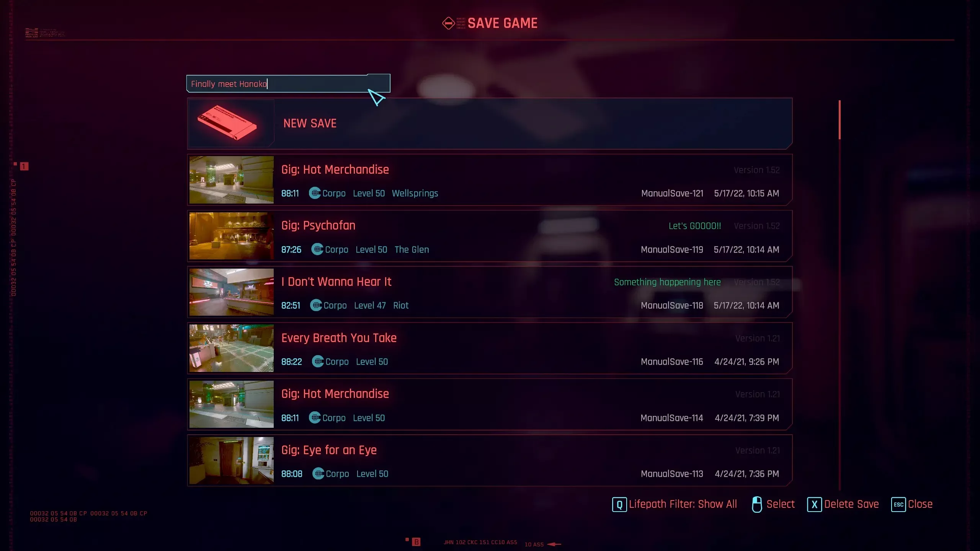Click the ManualSave-114 Hot Merchandise thumbnail
The height and width of the screenshot is (551, 980).
pyautogui.click(x=231, y=404)
